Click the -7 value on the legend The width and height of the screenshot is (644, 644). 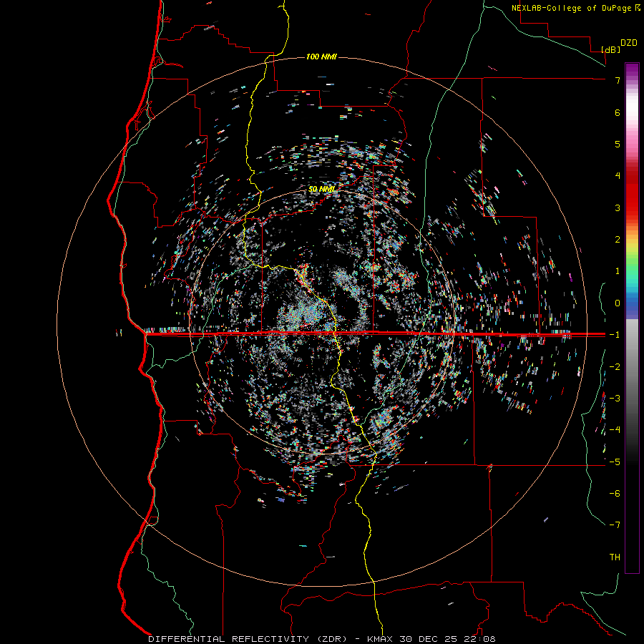coord(615,525)
